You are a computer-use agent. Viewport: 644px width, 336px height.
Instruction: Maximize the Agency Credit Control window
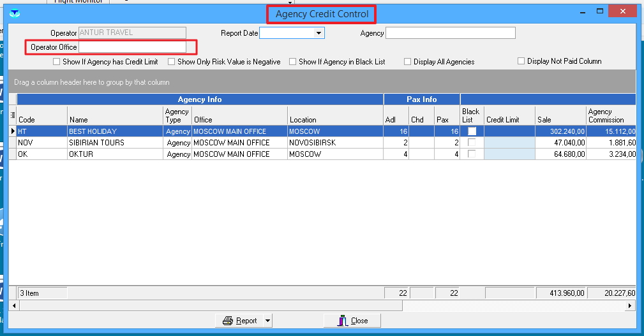(x=599, y=11)
